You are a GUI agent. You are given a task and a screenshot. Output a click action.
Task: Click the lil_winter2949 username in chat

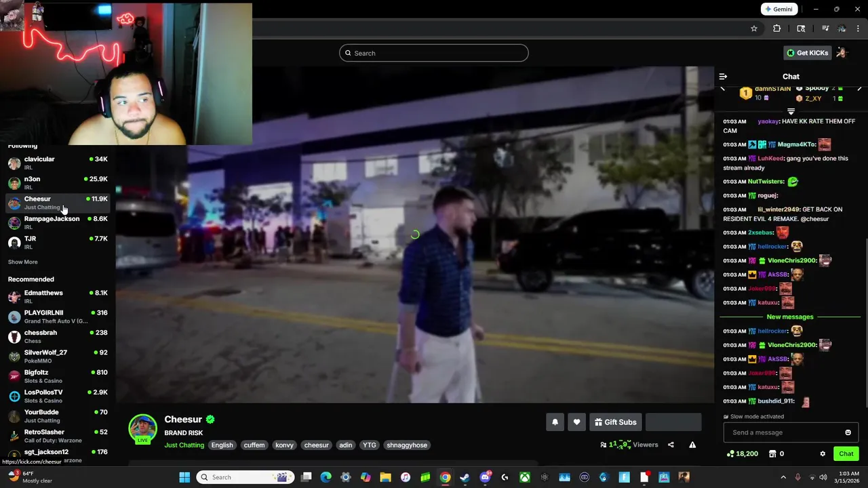[x=778, y=209]
